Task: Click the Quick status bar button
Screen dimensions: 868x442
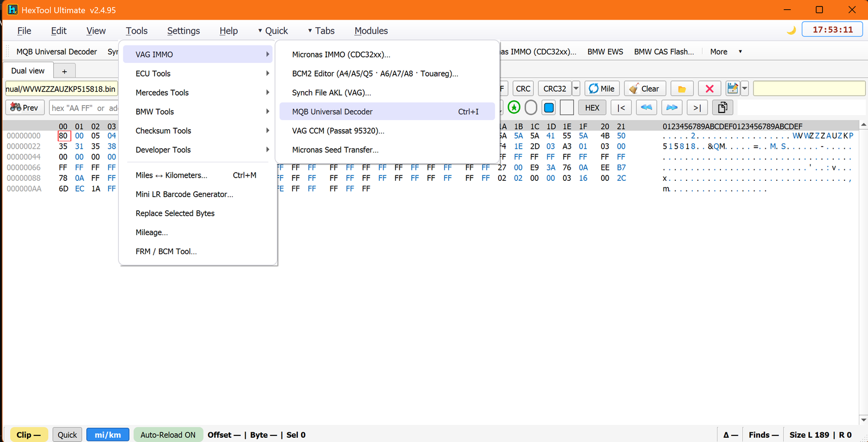Action: pos(67,434)
